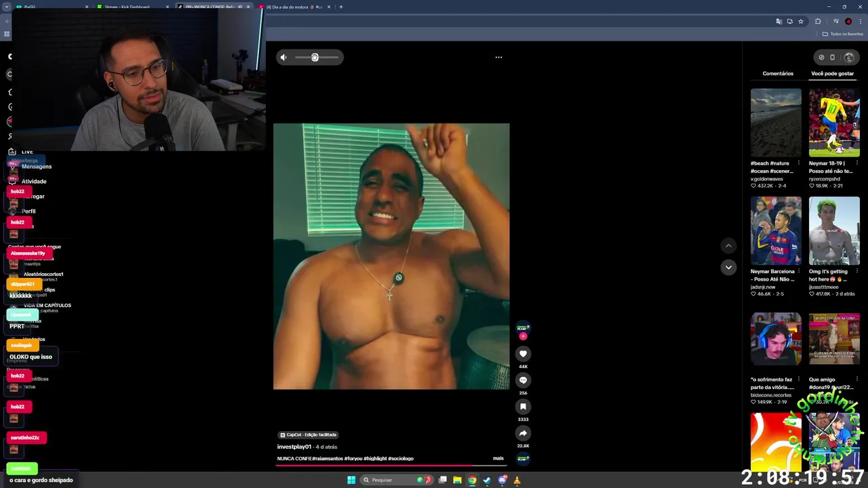This screenshot has height=488, width=868.
Task: Click the bistecone.recortes author name
Action: coord(771,395)
